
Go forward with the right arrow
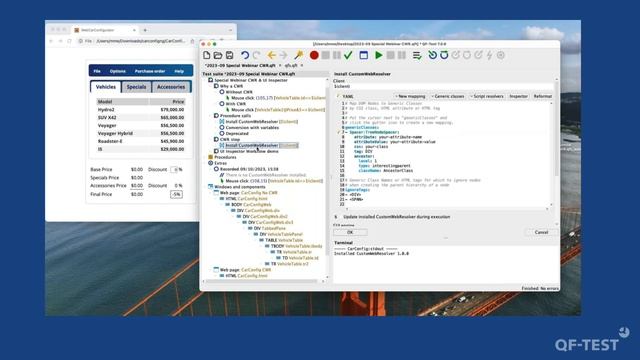(283, 55)
